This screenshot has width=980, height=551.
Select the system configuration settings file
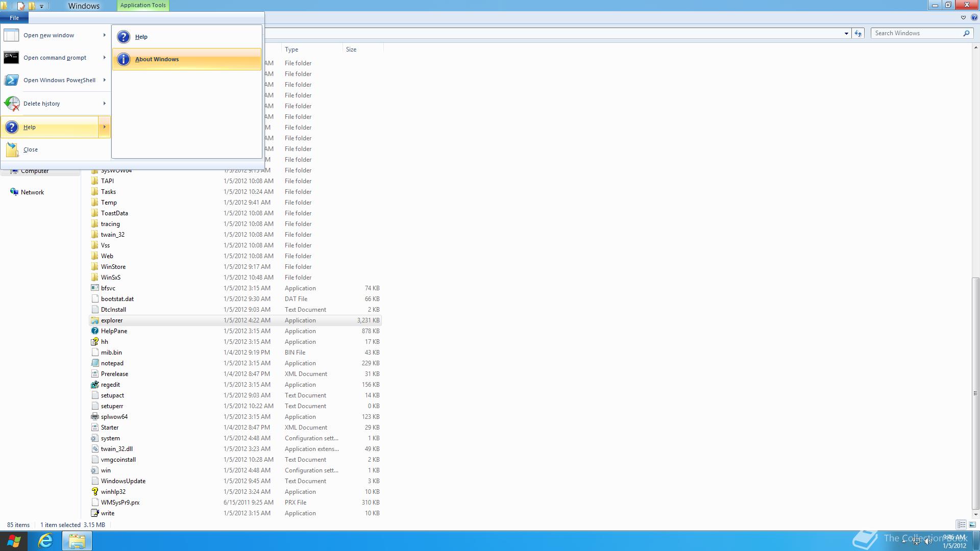pos(235,438)
